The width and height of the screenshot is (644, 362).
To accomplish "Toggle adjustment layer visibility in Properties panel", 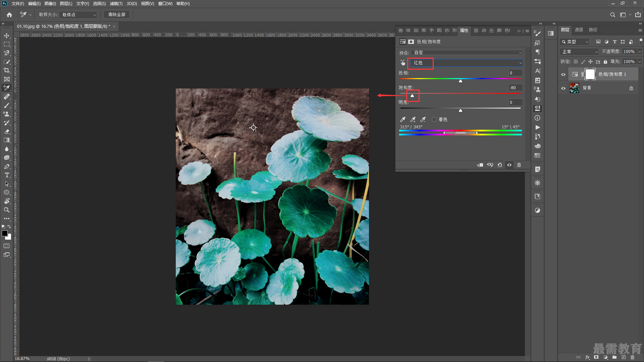I will pyautogui.click(x=509, y=165).
